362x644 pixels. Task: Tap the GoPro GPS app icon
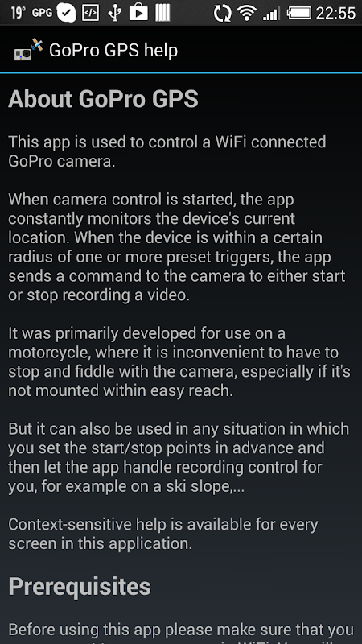28,50
